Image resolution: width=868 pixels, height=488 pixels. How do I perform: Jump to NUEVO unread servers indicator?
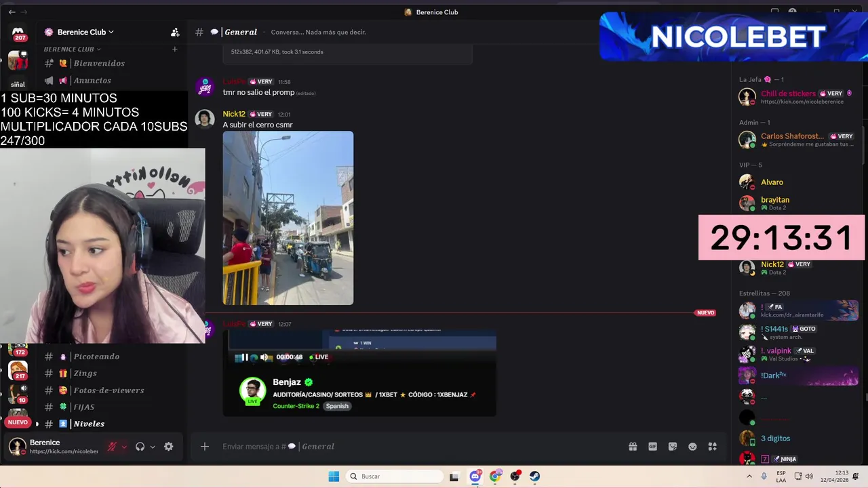click(x=18, y=422)
